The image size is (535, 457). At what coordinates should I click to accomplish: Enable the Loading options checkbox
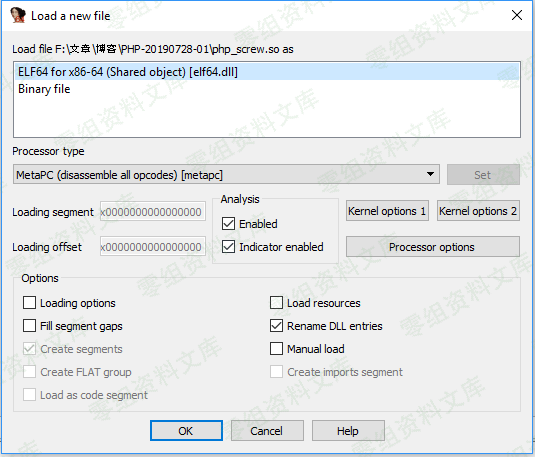click(x=29, y=303)
